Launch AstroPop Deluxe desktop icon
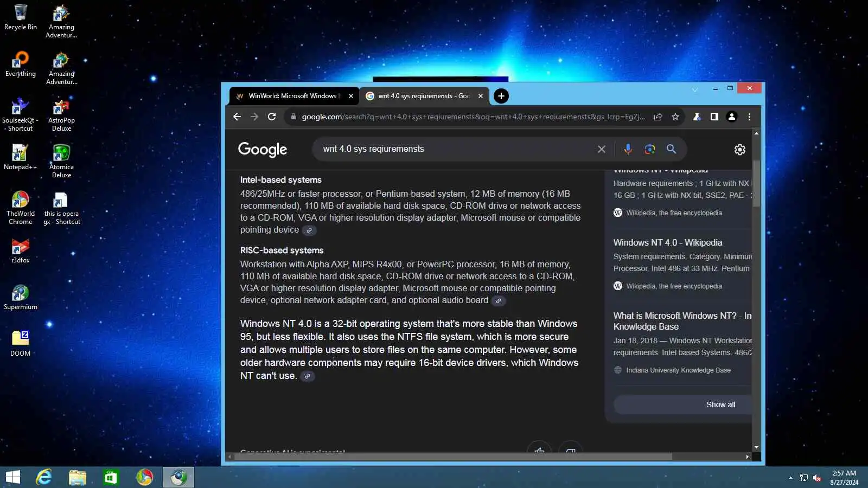 [x=61, y=114]
